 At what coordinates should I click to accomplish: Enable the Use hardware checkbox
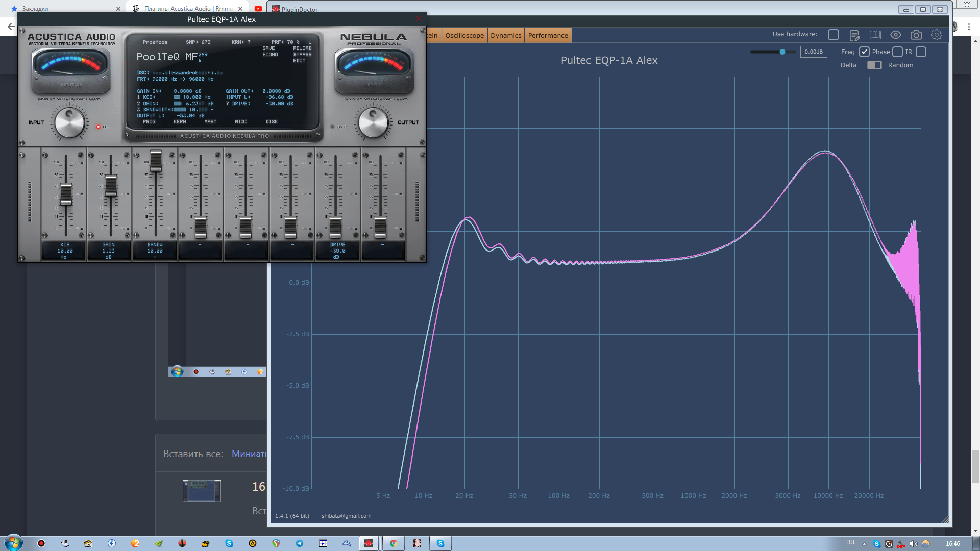pyautogui.click(x=834, y=35)
